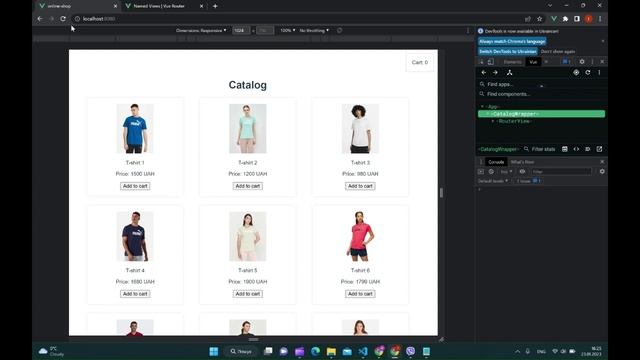Open the Vue.js devtools extension icon
Image resolution: width=640 pixels, height=360 pixels.
(554, 19)
